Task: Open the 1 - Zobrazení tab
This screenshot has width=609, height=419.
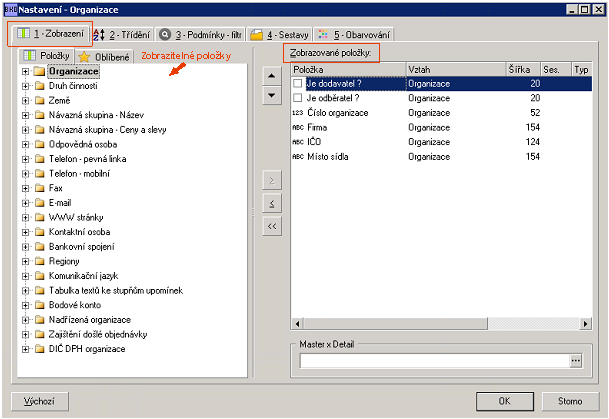Action: point(50,34)
